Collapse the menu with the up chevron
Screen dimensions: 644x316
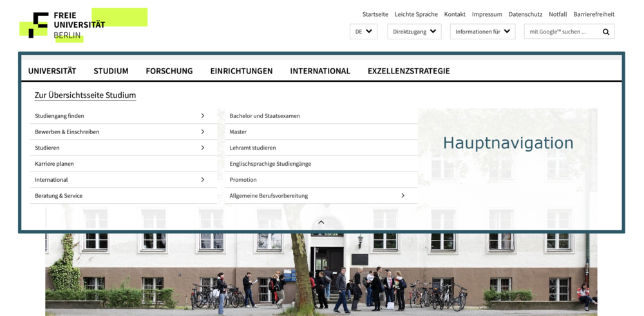point(321,222)
